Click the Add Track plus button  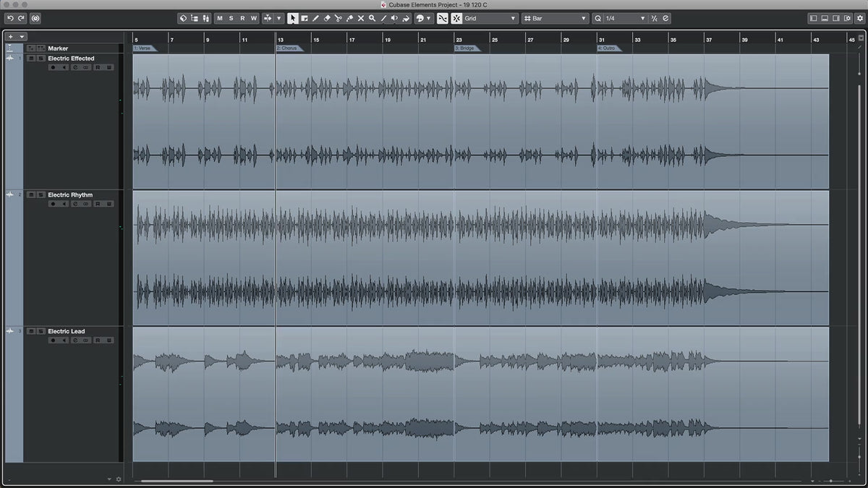pyautogui.click(x=11, y=36)
